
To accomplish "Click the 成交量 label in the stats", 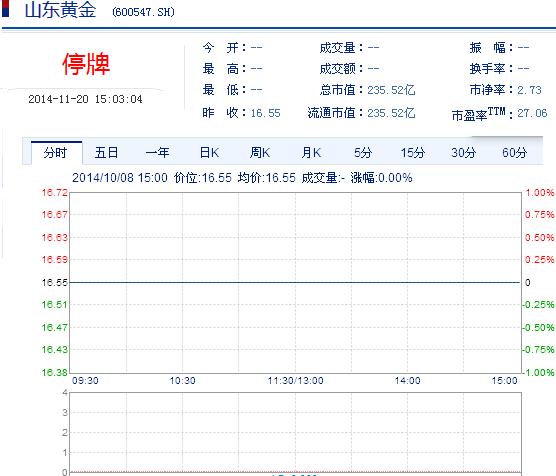I will 341,48.
